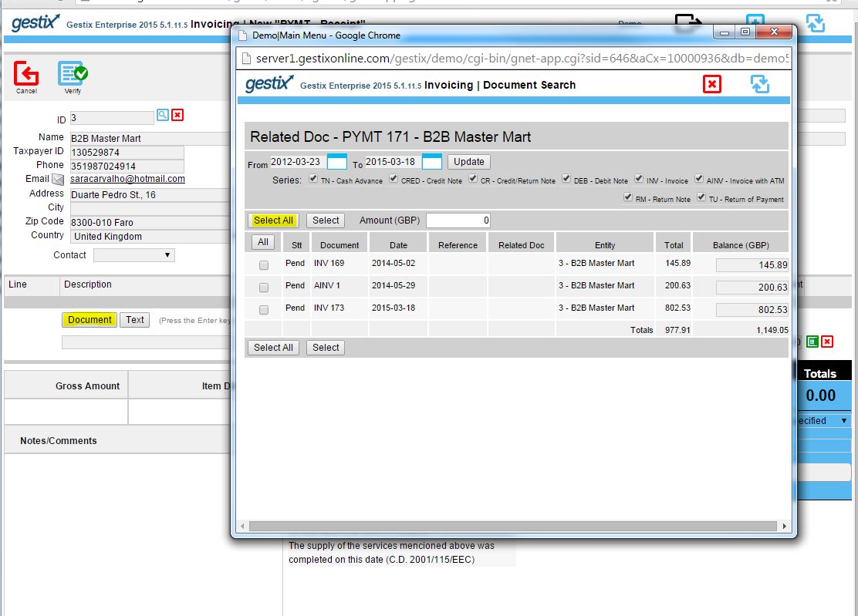Image resolution: width=858 pixels, height=616 pixels.
Task: Click the email envelope icon
Action: pos(58,180)
